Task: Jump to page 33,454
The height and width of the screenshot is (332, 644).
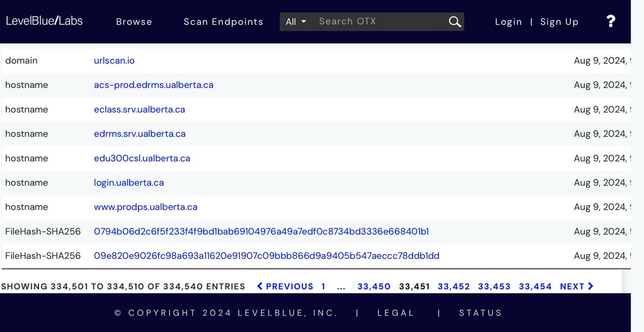Action: point(535,286)
